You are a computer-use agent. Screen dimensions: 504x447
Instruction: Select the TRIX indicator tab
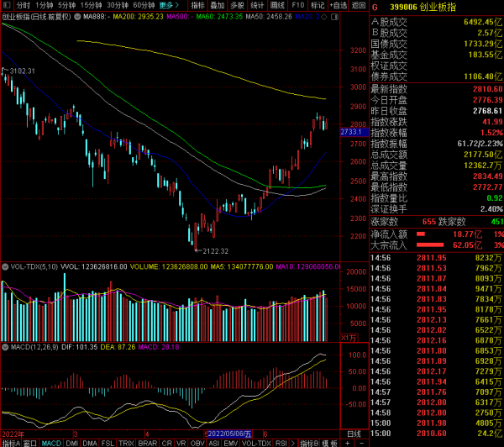[125, 442]
